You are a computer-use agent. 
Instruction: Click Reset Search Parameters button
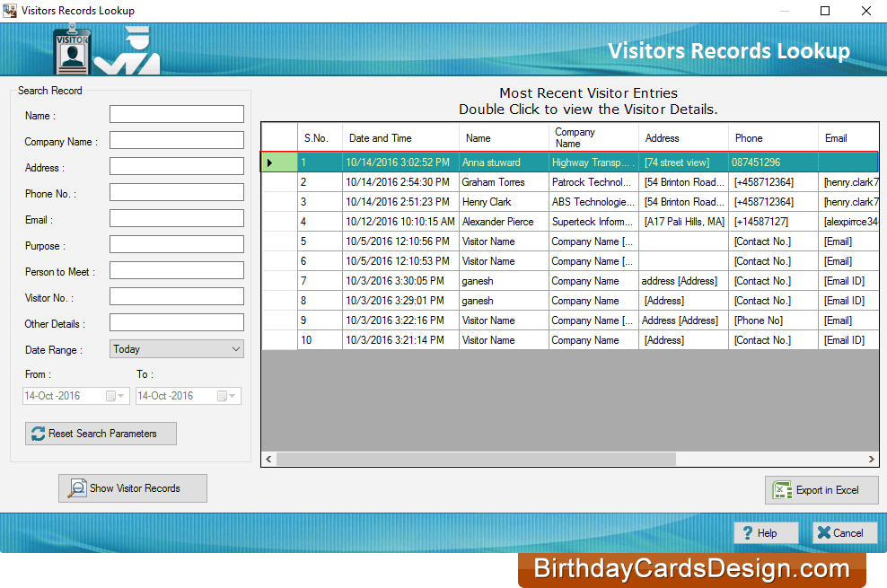(x=101, y=434)
